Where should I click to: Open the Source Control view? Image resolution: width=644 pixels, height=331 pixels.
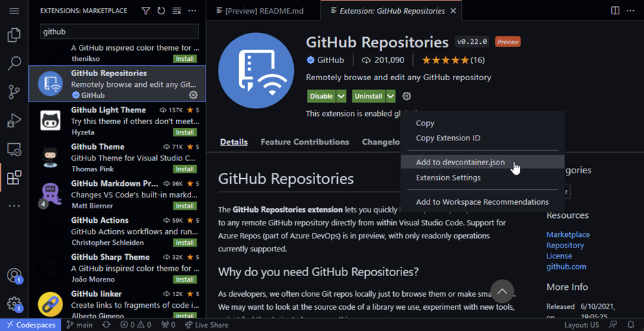click(x=14, y=92)
